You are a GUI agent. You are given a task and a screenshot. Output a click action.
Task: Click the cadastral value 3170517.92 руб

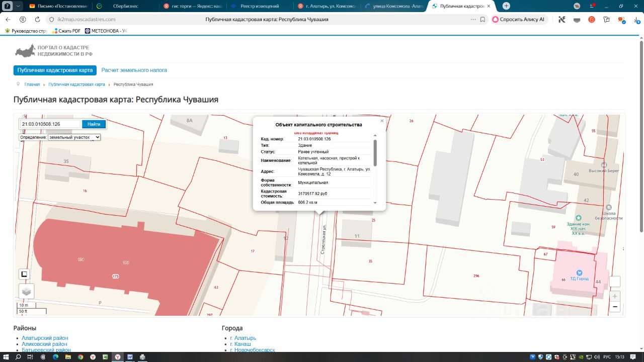click(312, 193)
